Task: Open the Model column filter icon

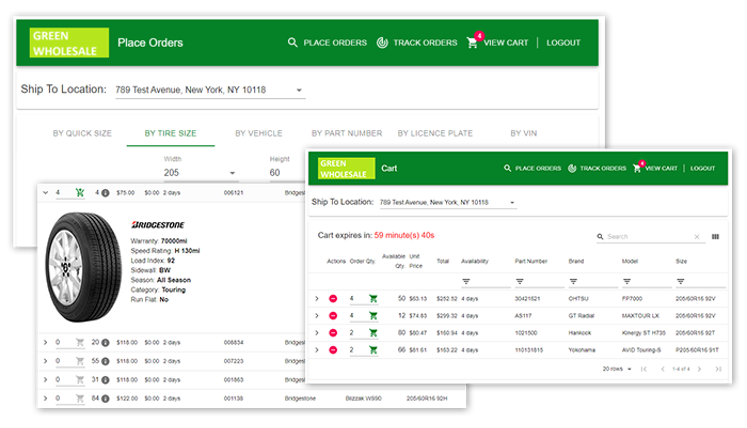Action: pos(627,282)
